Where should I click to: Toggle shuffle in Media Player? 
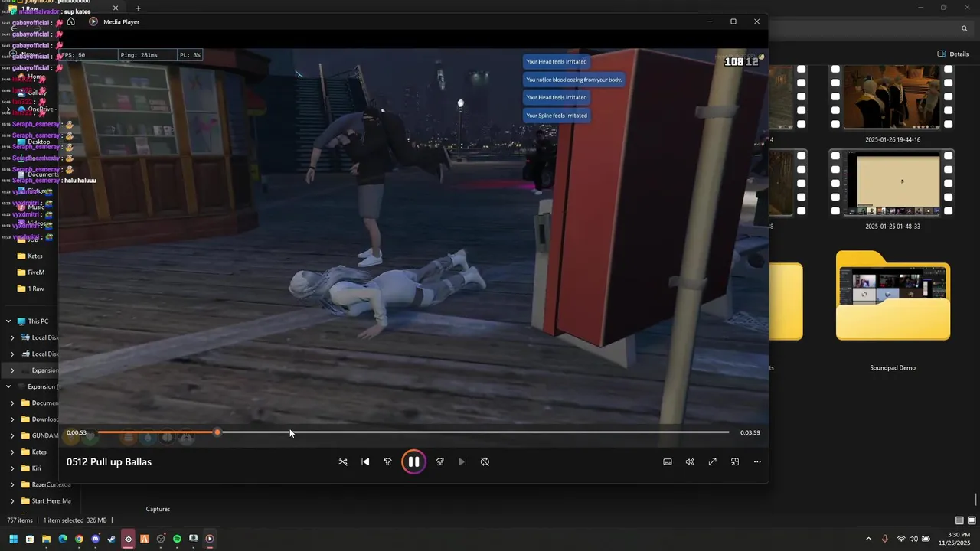(x=343, y=461)
